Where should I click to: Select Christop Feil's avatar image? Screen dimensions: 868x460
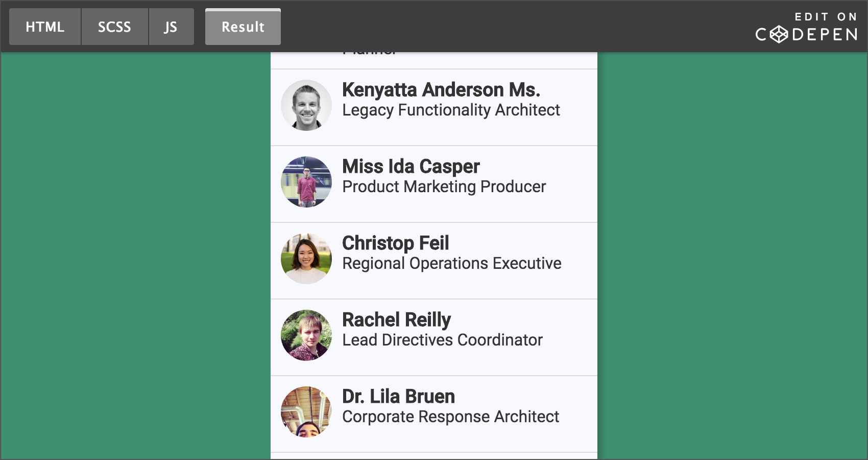click(x=306, y=259)
